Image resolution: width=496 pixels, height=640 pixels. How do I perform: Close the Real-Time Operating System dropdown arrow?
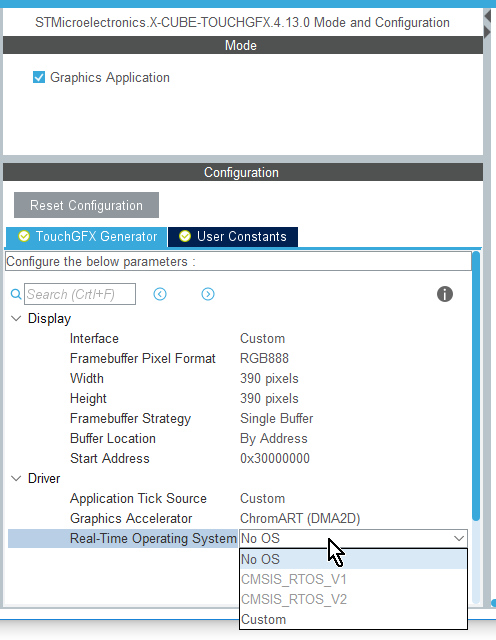[459, 538]
